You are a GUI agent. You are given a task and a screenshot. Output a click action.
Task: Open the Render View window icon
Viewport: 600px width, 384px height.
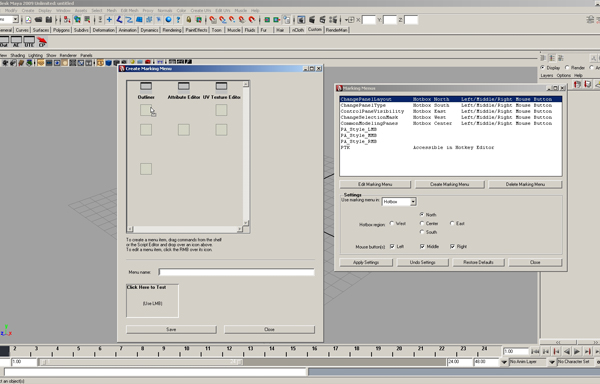click(302, 20)
